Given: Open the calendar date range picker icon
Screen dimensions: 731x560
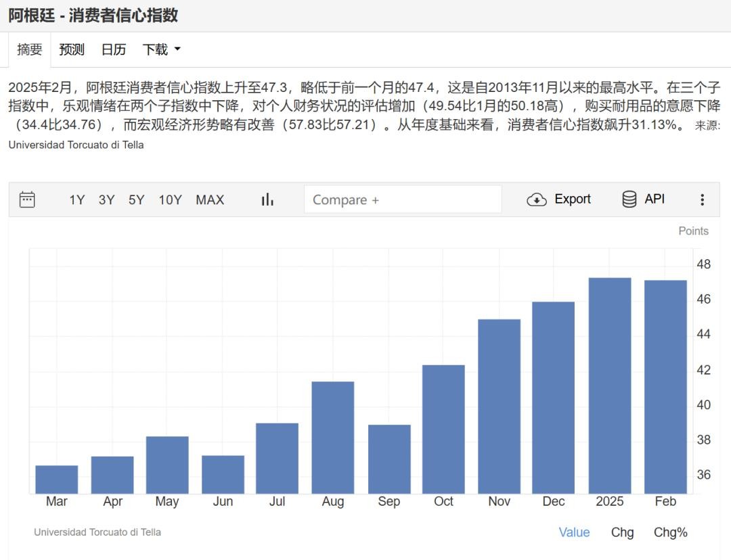Looking at the screenshot, I should pyautogui.click(x=27, y=200).
